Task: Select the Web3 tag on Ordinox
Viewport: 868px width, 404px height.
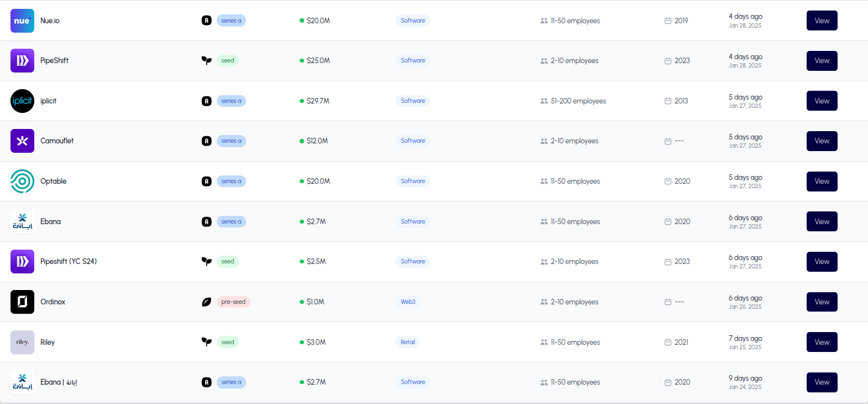Action: coord(408,302)
